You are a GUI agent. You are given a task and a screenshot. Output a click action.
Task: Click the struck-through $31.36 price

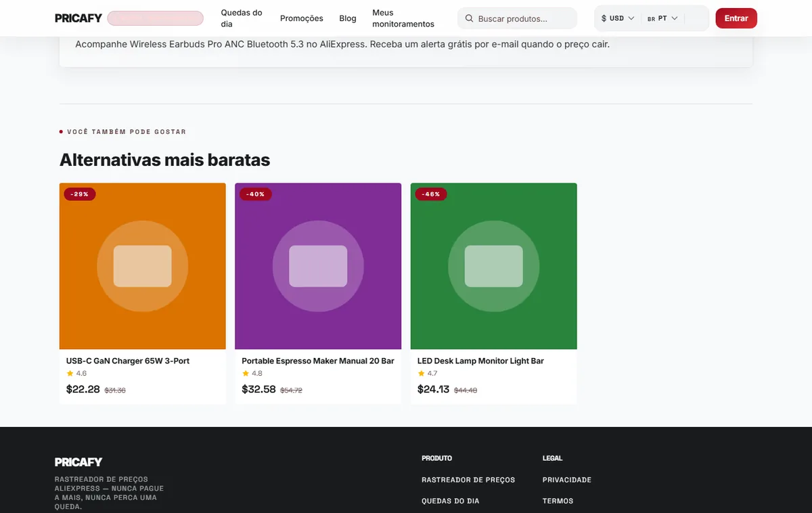coord(115,391)
